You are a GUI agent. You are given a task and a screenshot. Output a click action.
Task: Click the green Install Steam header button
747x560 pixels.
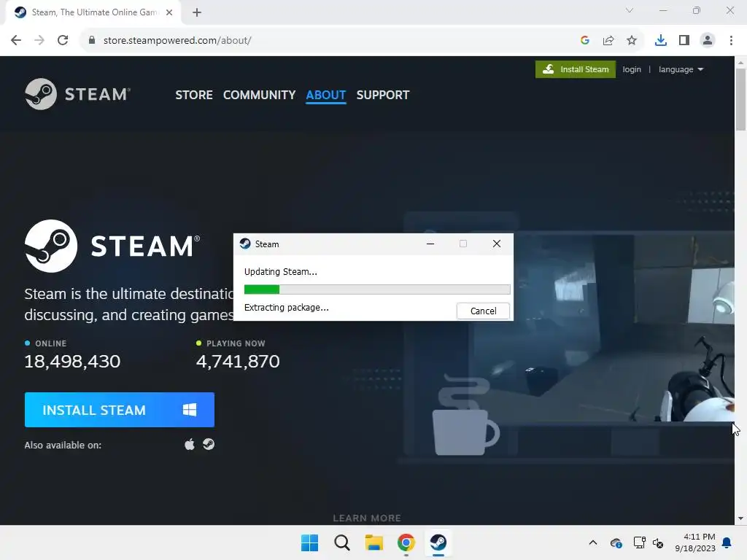pos(575,69)
